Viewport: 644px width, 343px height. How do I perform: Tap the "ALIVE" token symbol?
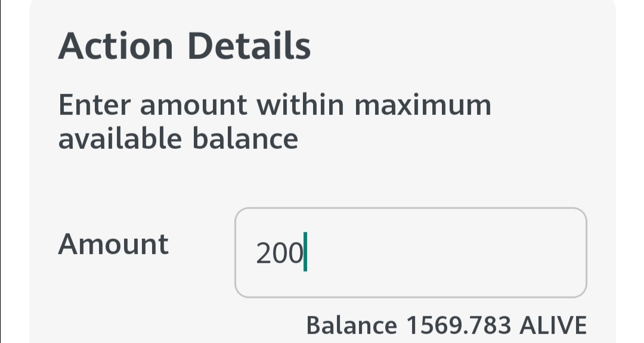click(553, 325)
